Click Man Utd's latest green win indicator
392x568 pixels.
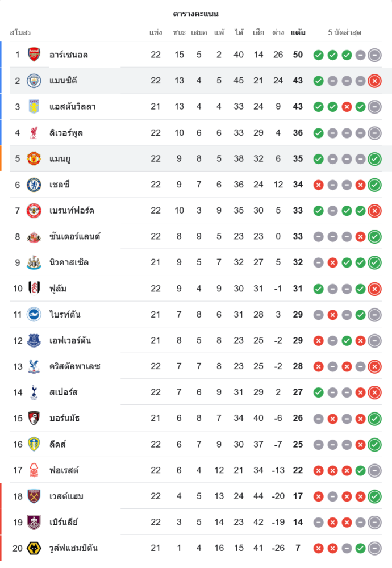[x=374, y=159]
